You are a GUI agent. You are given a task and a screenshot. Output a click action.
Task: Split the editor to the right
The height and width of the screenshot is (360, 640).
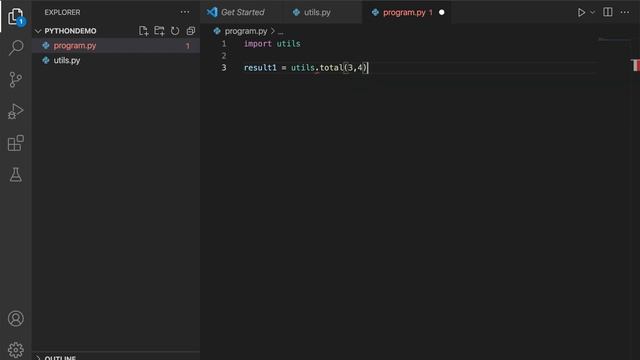point(608,12)
